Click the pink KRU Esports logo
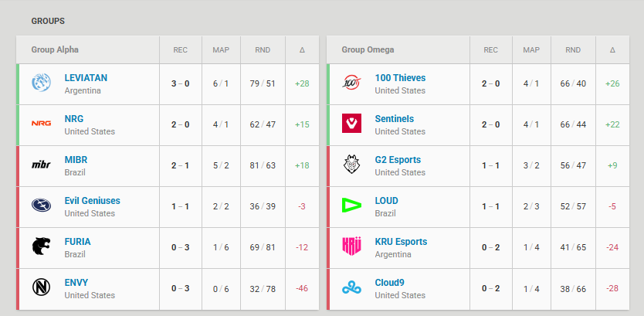The image size is (644, 316). 351,246
